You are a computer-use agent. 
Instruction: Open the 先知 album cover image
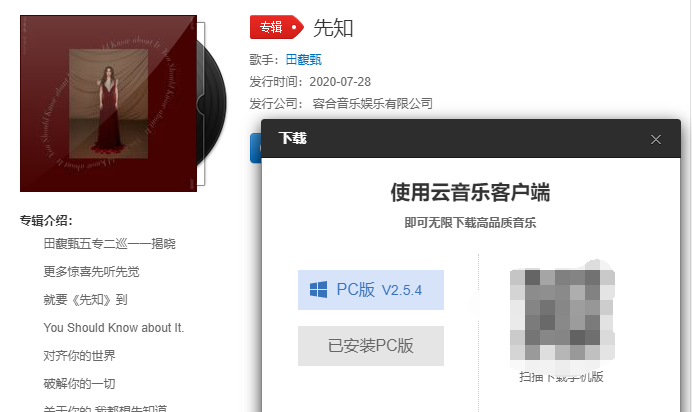[109, 103]
